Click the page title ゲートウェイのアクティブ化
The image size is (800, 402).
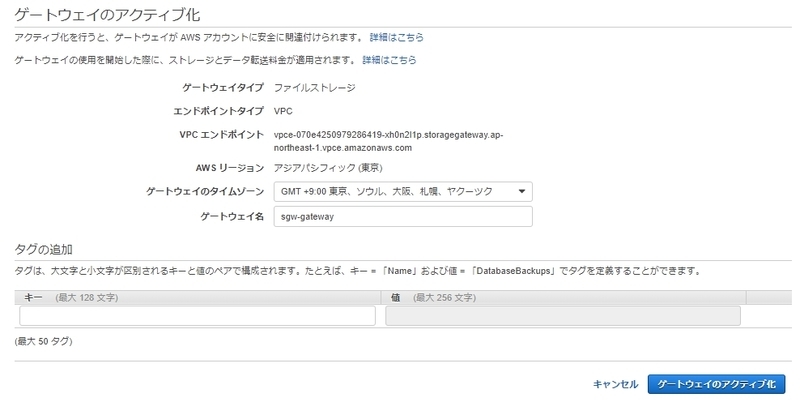pyautogui.click(x=107, y=14)
